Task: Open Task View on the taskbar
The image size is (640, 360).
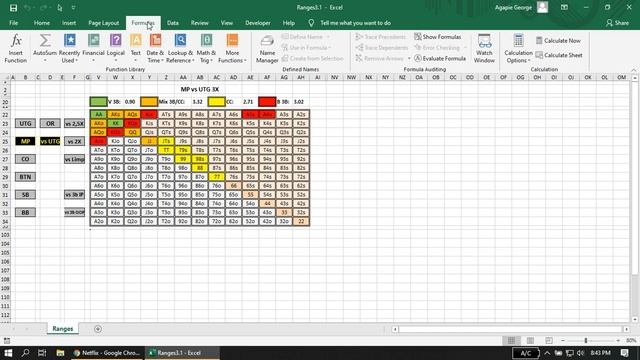Action: (42, 353)
